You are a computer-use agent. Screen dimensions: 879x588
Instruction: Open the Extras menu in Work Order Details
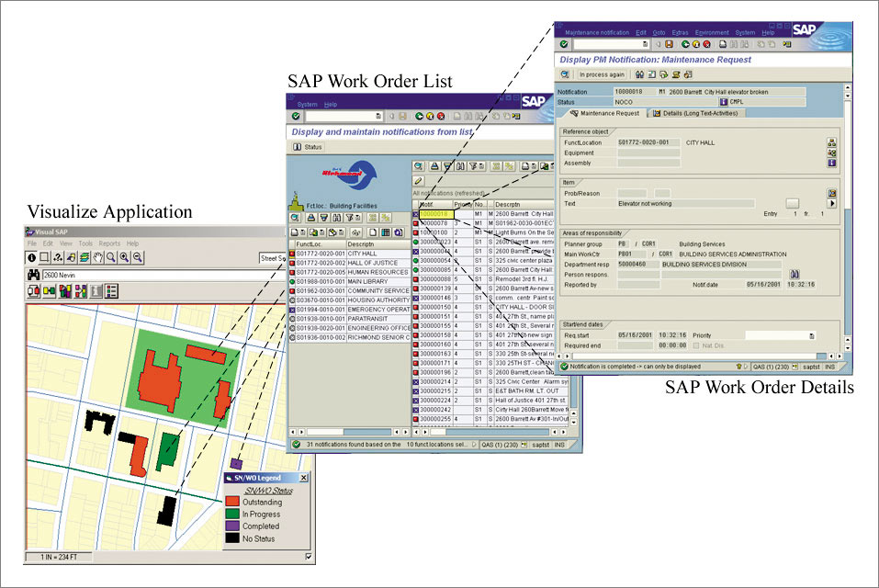coord(680,32)
